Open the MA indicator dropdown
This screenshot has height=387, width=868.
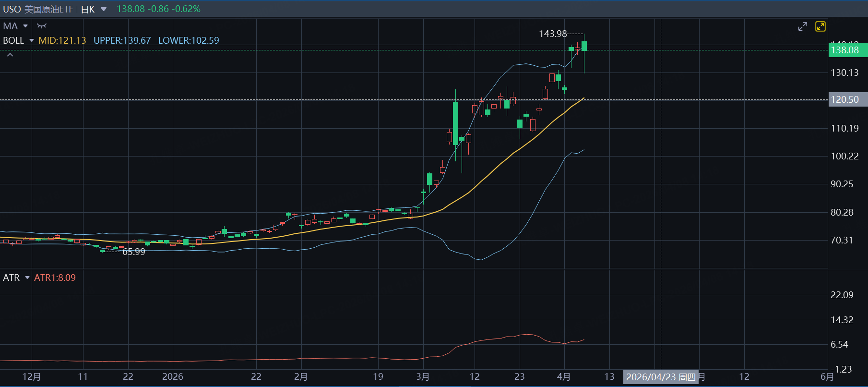(x=25, y=26)
